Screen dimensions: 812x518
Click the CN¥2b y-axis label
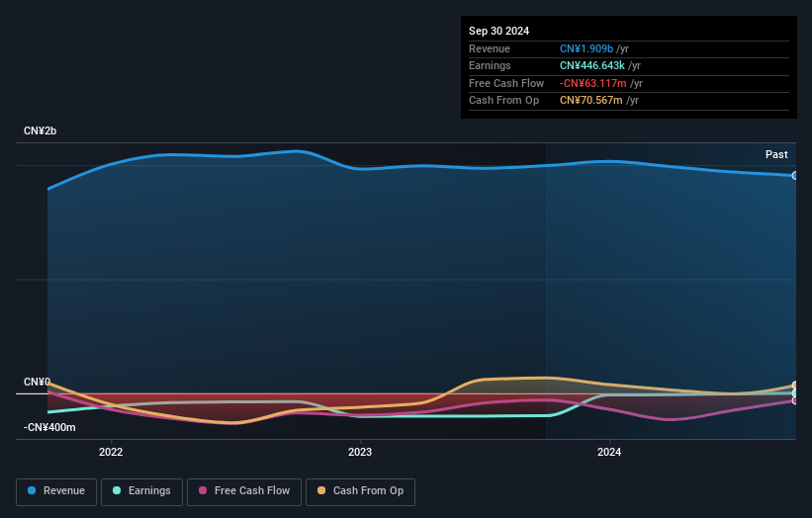tap(40, 130)
